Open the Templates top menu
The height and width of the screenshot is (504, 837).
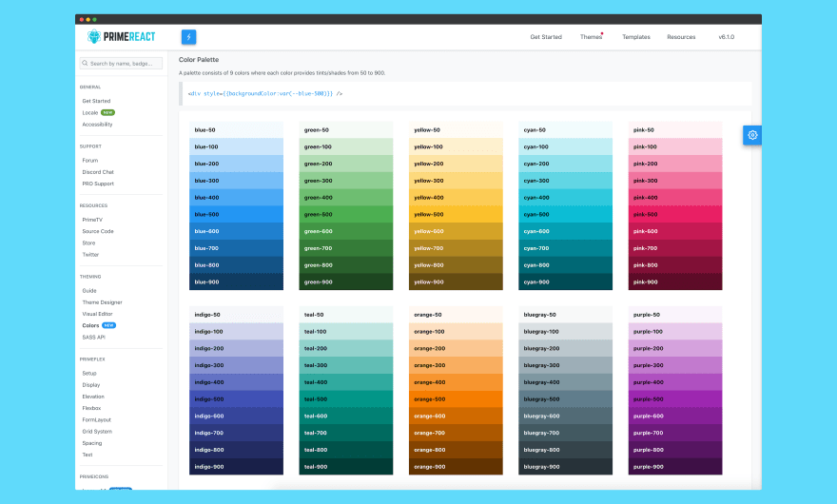click(635, 37)
